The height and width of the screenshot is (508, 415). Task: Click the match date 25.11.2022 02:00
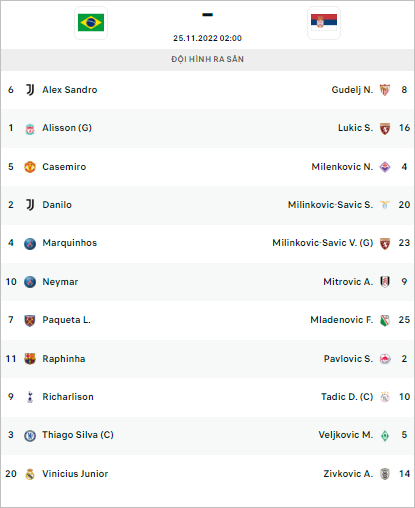pos(207,38)
